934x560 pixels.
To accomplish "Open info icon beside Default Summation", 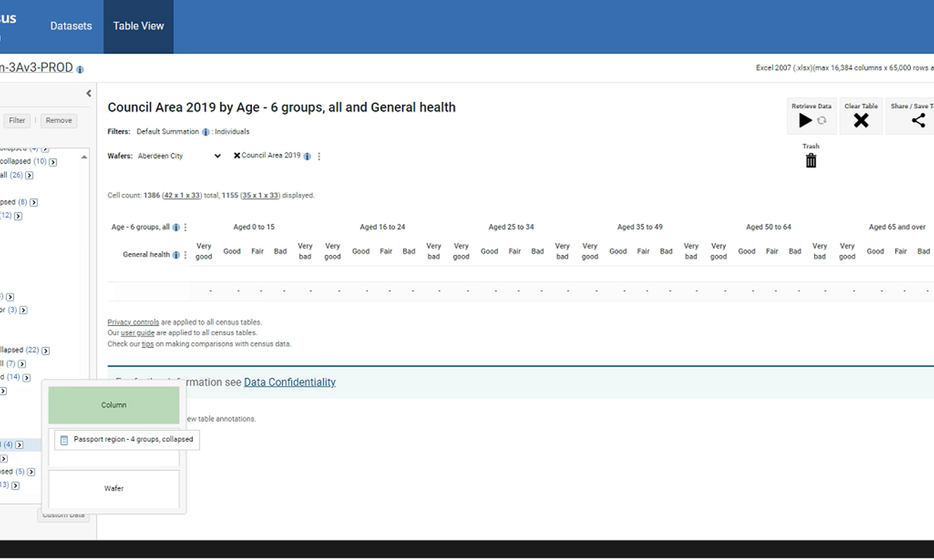I will tap(206, 132).
